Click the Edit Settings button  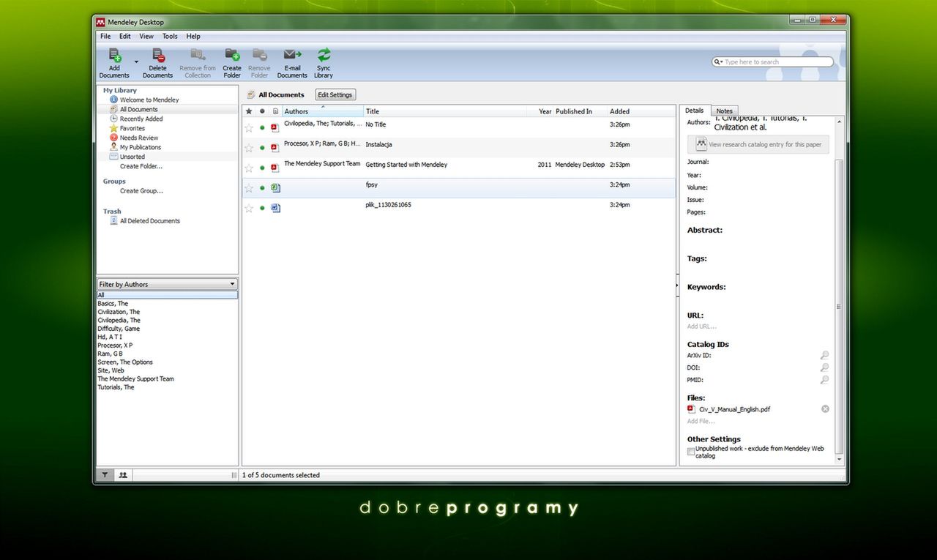click(335, 95)
